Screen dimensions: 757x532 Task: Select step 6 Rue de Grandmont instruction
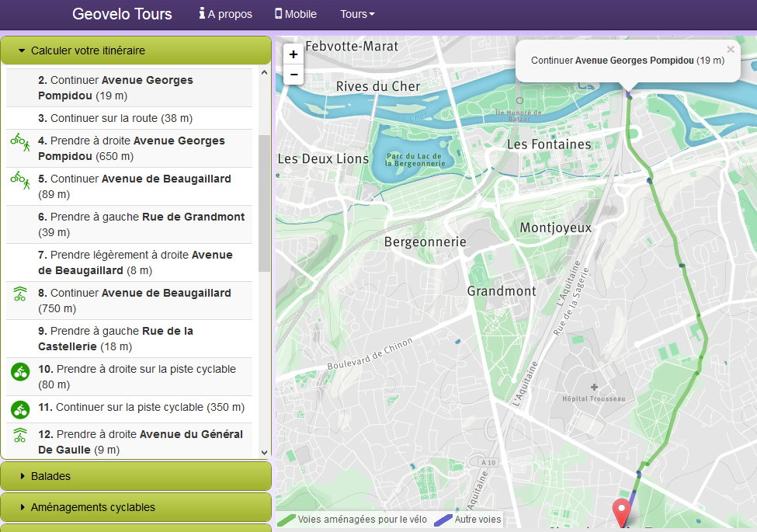click(x=141, y=224)
